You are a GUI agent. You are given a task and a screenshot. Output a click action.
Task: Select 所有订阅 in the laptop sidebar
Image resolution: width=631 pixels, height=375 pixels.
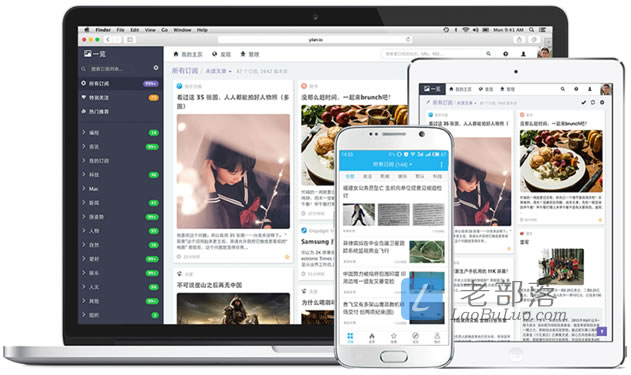click(x=121, y=83)
